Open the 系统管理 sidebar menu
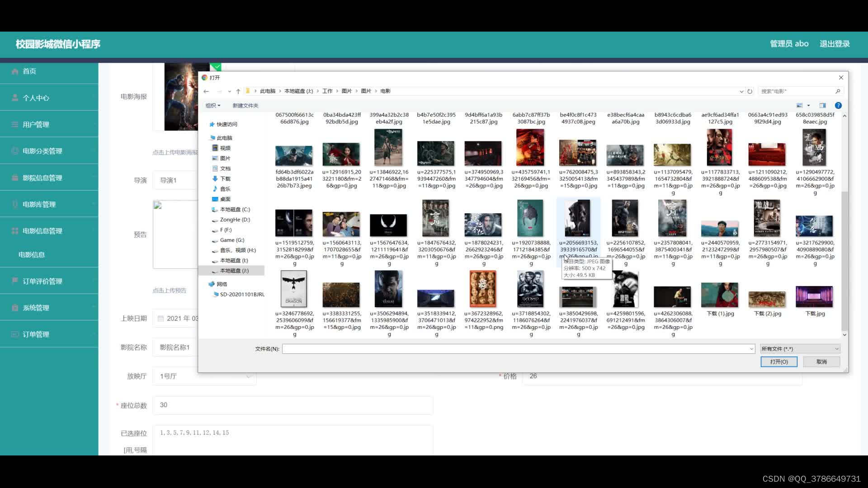 point(49,308)
